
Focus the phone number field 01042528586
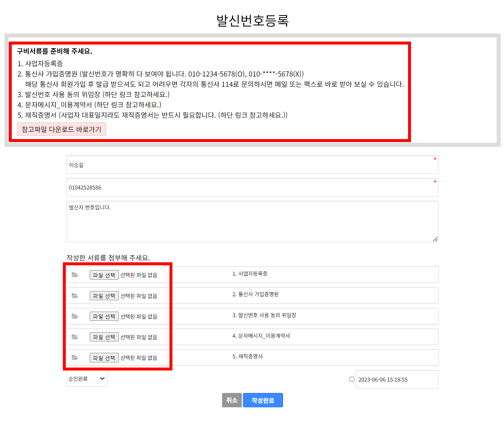pos(253,187)
